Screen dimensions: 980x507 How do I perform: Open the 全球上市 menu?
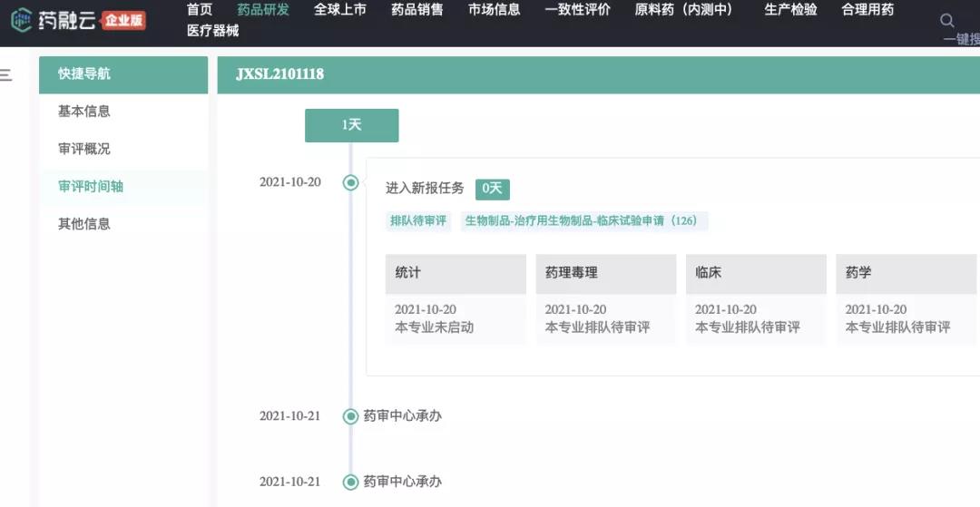tap(340, 9)
